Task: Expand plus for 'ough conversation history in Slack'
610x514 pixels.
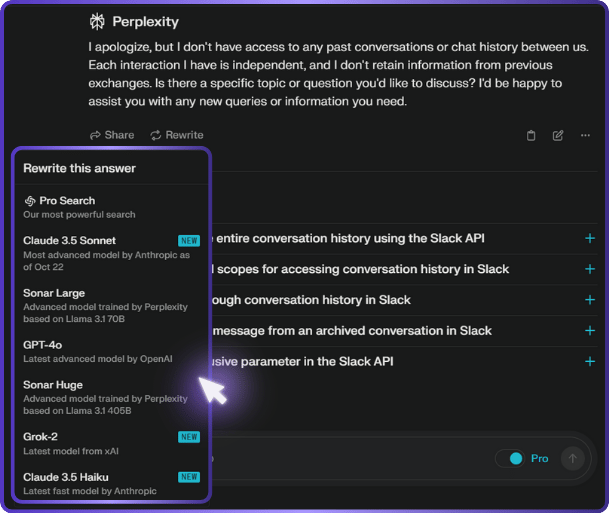Action: click(x=590, y=300)
